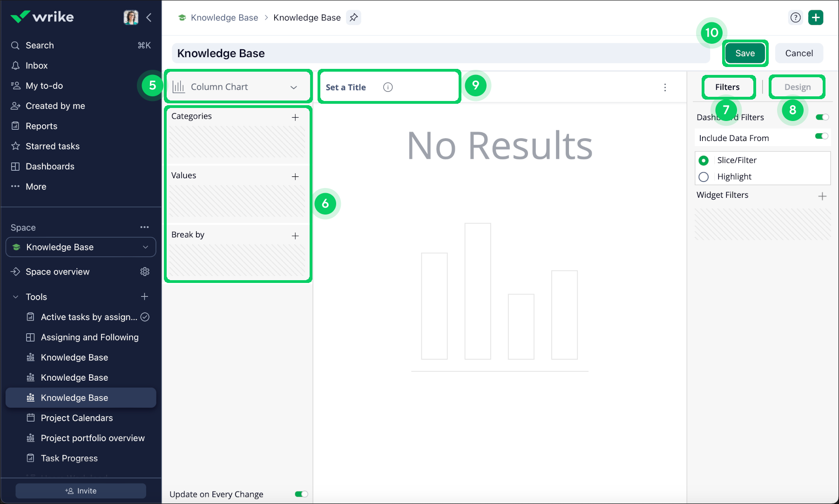The height and width of the screenshot is (504, 839).
Task: Pin the Knowledge Base breadcrumb
Action: (353, 17)
